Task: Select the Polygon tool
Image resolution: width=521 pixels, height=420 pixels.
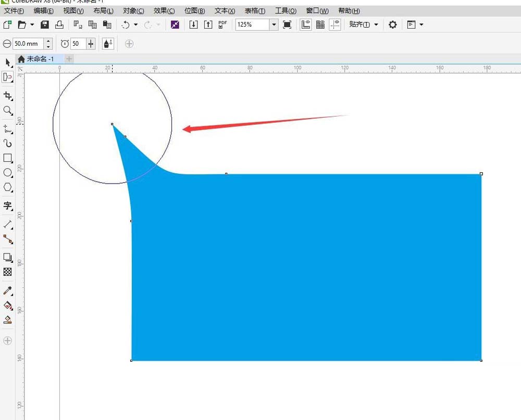Action: point(8,187)
